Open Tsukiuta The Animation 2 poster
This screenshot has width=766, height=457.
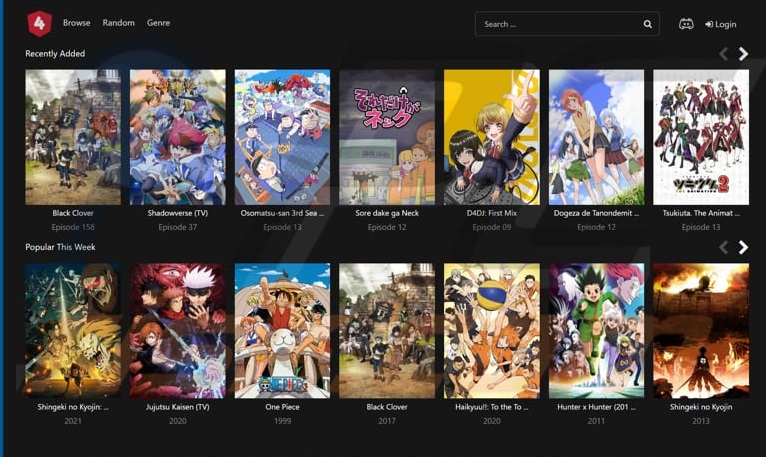pyautogui.click(x=701, y=137)
